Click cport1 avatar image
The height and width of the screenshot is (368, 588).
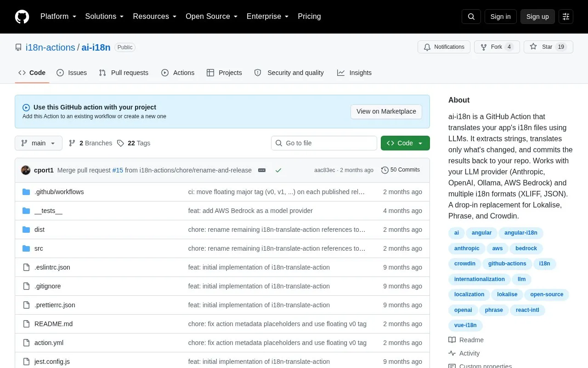pos(26,170)
